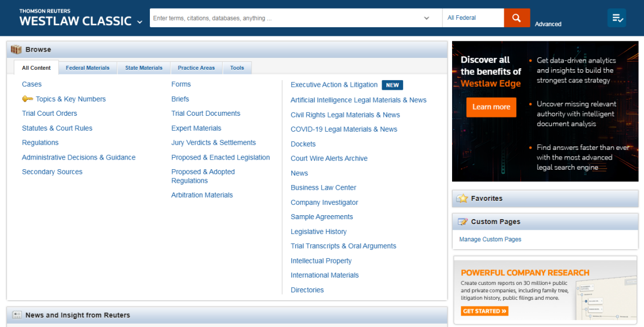The width and height of the screenshot is (644, 327).
Task: Click the Advanced search link
Action: click(548, 24)
